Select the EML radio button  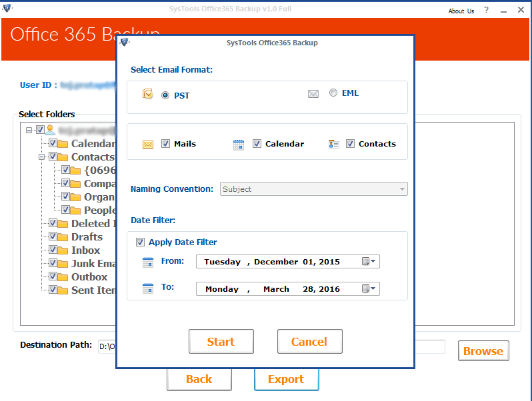(333, 93)
